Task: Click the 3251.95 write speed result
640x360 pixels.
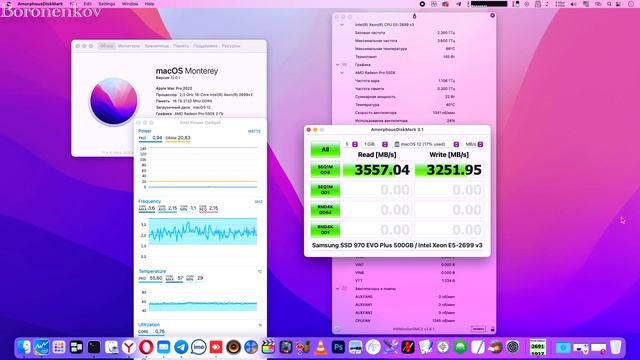Action: point(449,170)
